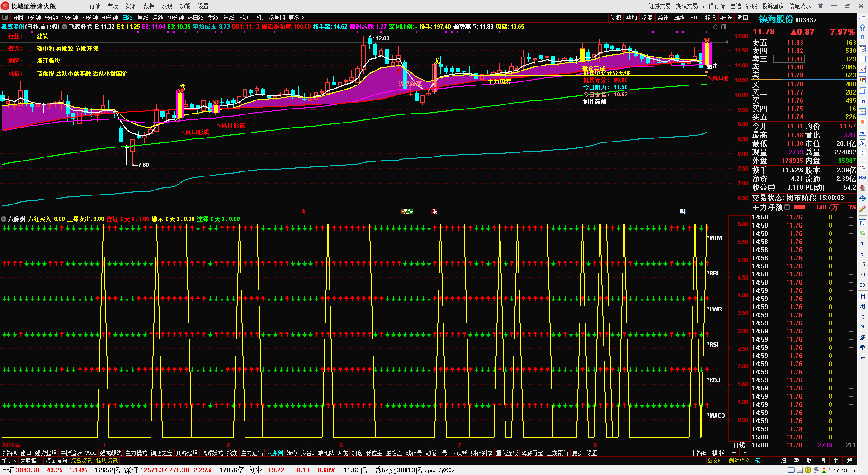Click the green refresh icon in sidebar

863,233
